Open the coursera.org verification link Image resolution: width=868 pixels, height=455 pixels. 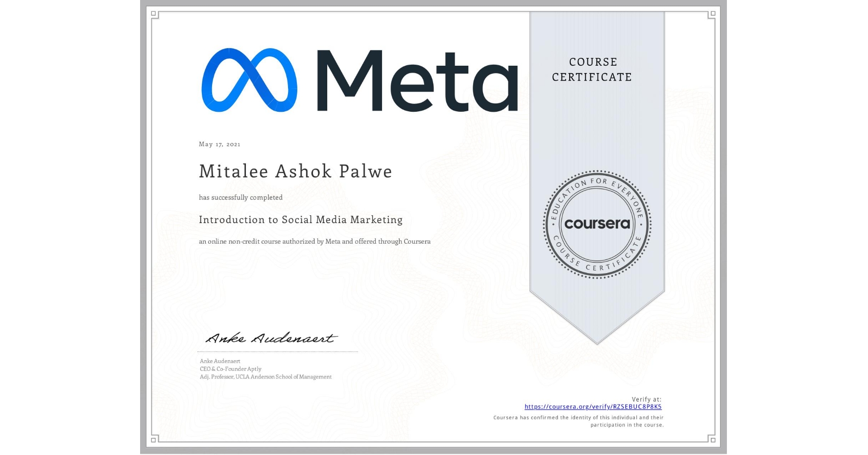593,407
